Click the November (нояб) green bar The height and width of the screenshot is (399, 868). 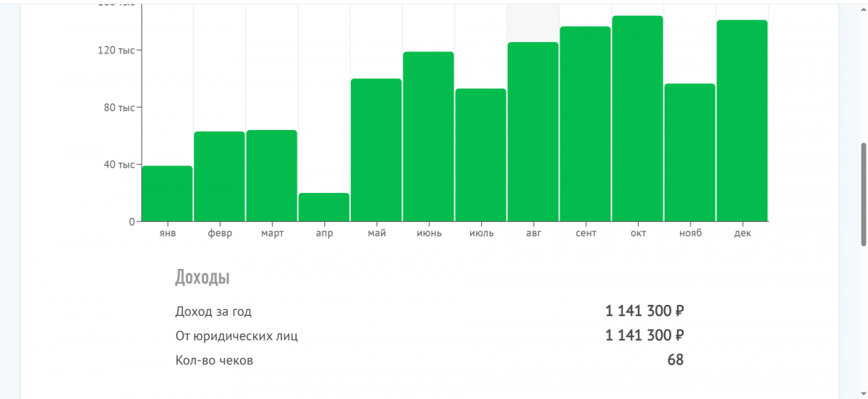click(690, 153)
